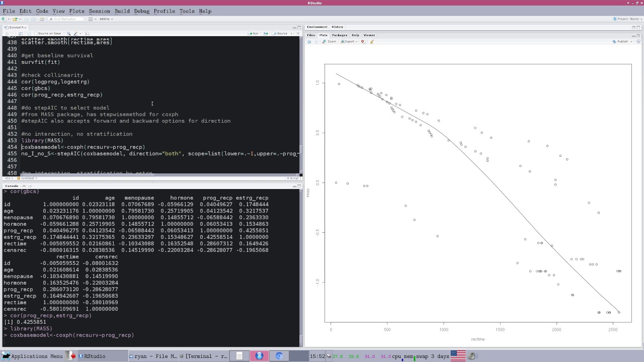This screenshot has height=362, width=644.
Task: Maximize the Environment pane
Action: 638,28
